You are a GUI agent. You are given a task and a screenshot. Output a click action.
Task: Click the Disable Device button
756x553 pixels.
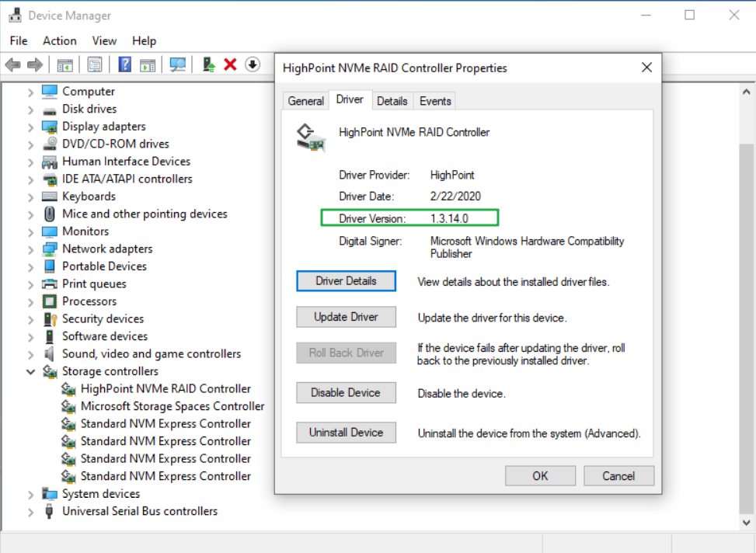click(x=346, y=392)
